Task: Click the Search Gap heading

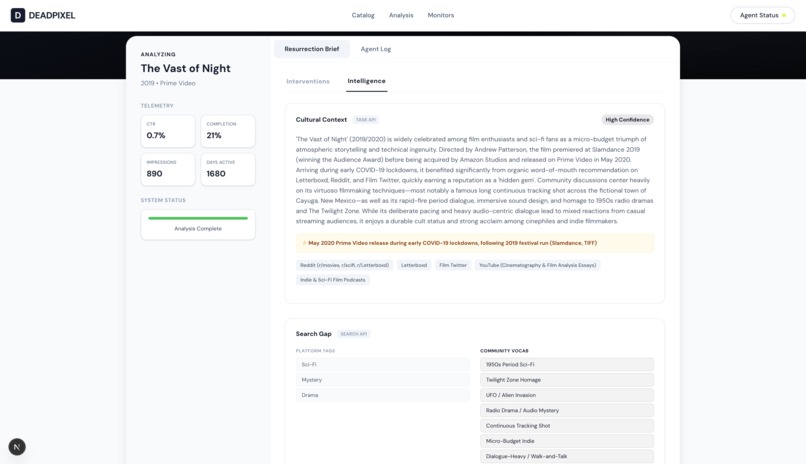Action: click(x=314, y=334)
